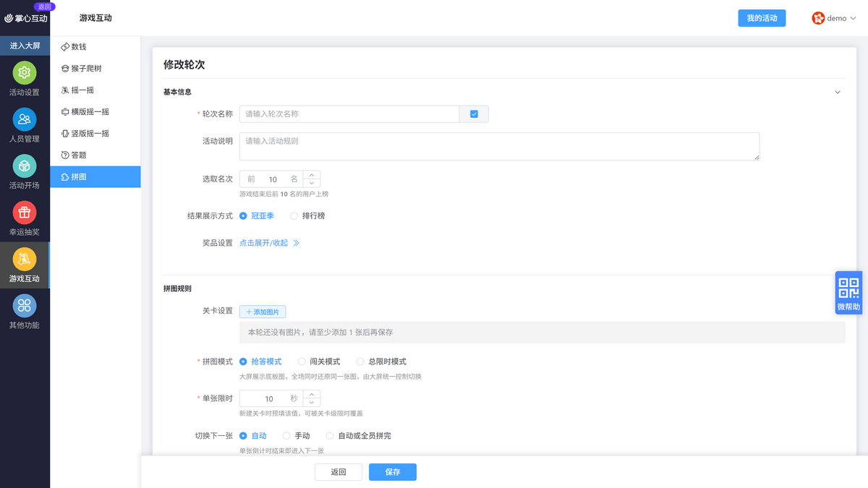Click the purple 返回 badge at top left
Viewport: 868px width, 488px height.
click(x=44, y=6)
